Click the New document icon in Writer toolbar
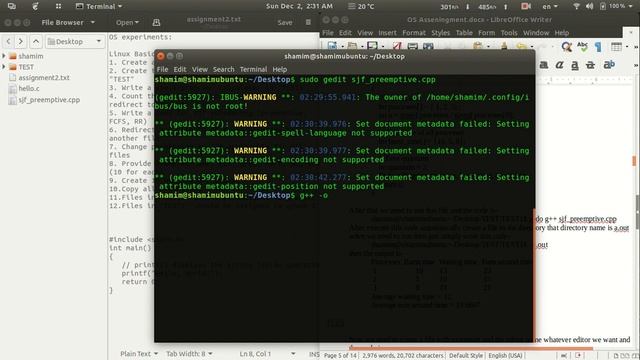The image size is (640, 360). click(x=332, y=46)
